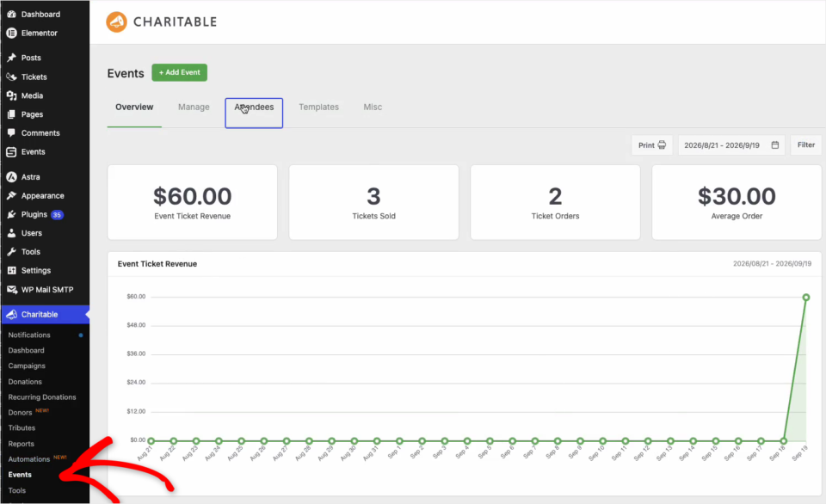This screenshot has width=826, height=504.
Task: Open the Settings sliders icon
Action: (x=11, y=271)
